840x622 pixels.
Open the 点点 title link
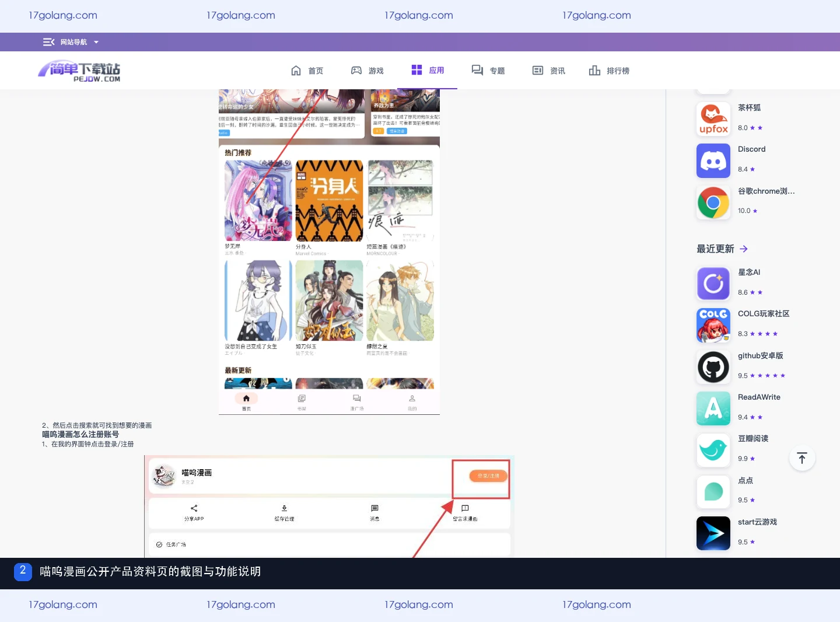click(745, 481)
